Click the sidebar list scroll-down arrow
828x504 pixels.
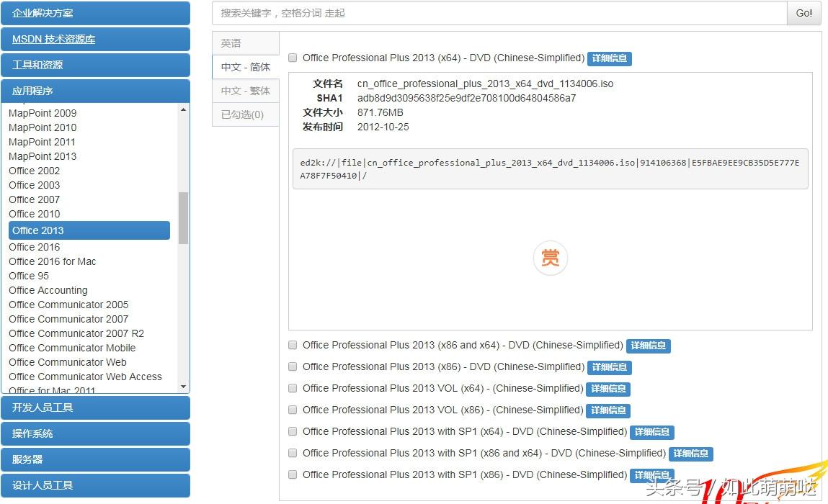click(183, 387)
